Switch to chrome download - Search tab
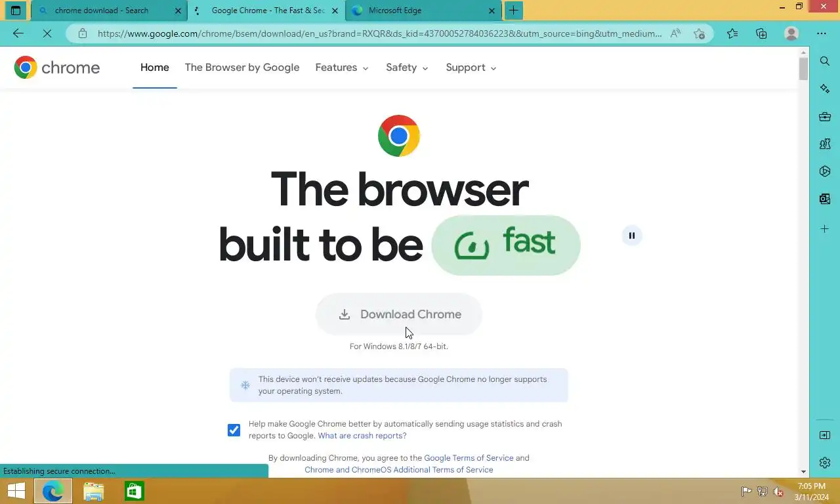 point(108,10)
